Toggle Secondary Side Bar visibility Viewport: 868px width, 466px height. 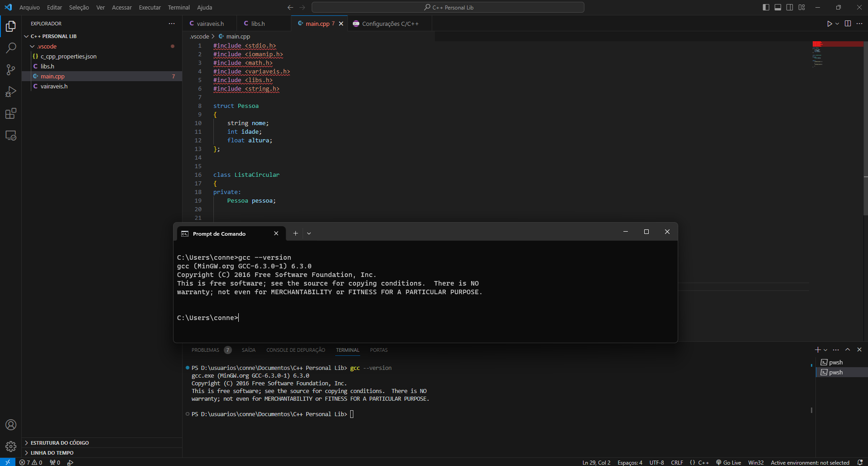790,7
